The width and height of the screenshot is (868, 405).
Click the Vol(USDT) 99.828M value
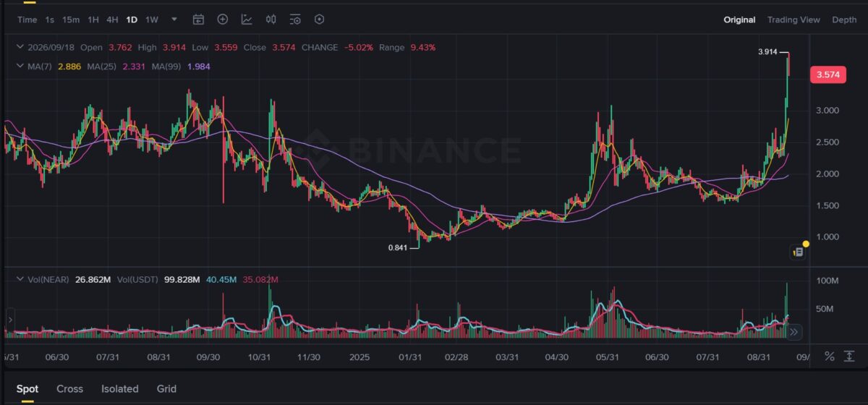tap(182, 279)
